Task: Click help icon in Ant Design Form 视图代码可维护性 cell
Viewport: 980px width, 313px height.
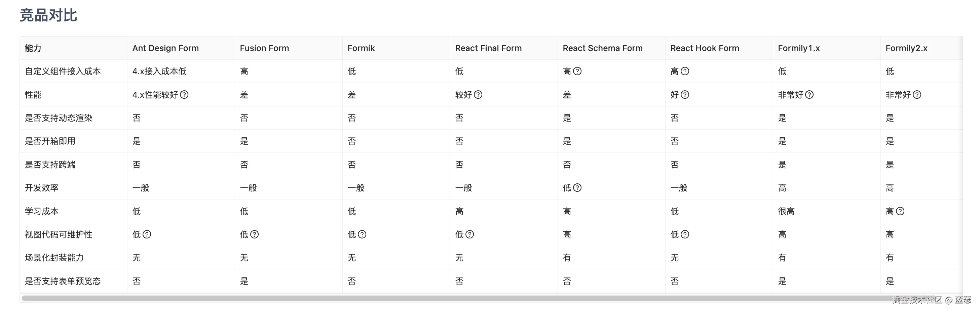Action: pos(147,234)
